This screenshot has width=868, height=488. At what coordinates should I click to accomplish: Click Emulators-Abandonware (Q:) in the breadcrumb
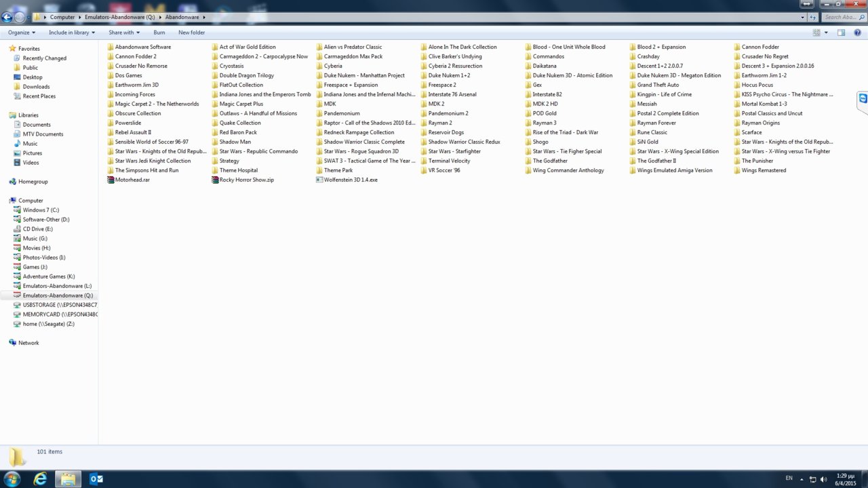119,17
